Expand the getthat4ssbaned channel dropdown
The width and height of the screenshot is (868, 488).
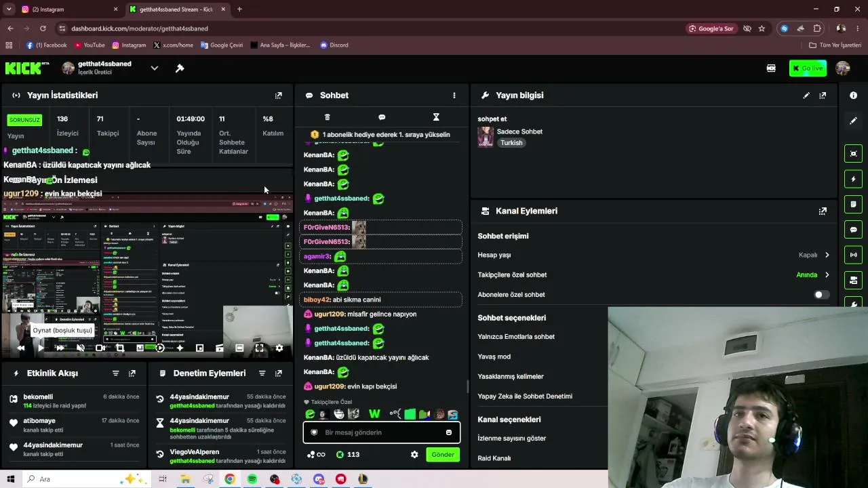[155, 68]
